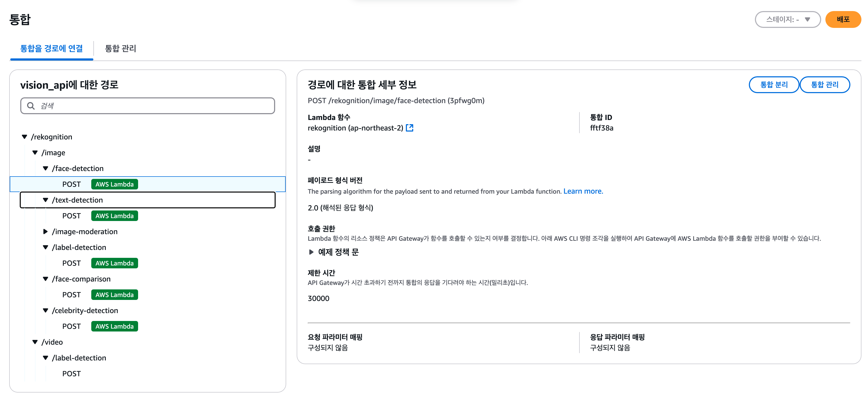Screen dimensions: 868x402
Task: Collapse the /video route node
Action: point(35,342)
